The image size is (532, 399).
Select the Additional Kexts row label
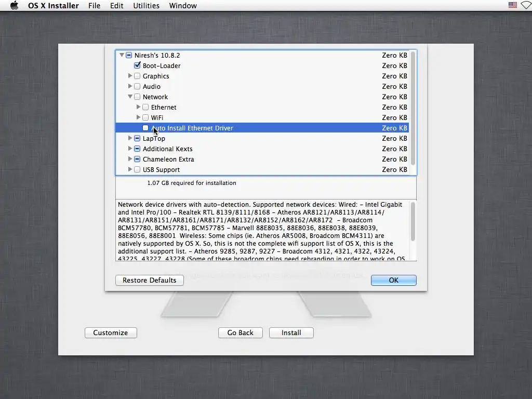click(x=168, y=149)
